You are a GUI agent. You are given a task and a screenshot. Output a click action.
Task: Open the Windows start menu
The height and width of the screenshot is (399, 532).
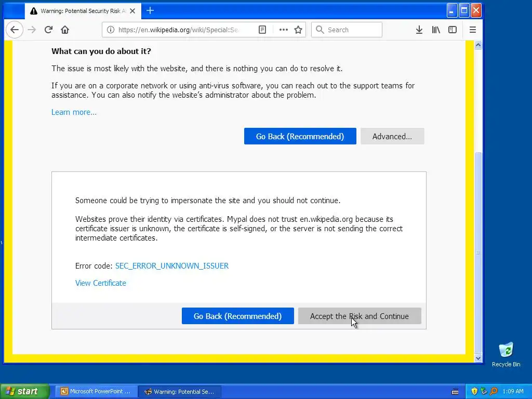(x=24, y=391)
